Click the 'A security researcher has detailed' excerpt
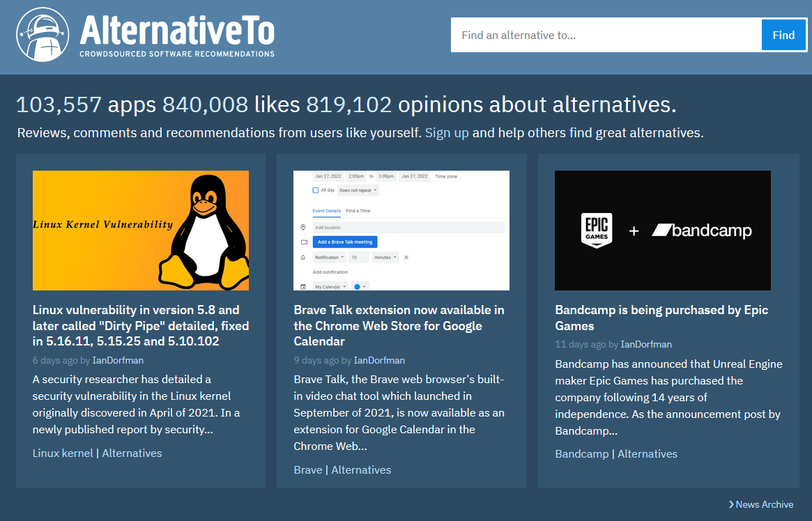 pyautogui.click(x=136, y=405)
